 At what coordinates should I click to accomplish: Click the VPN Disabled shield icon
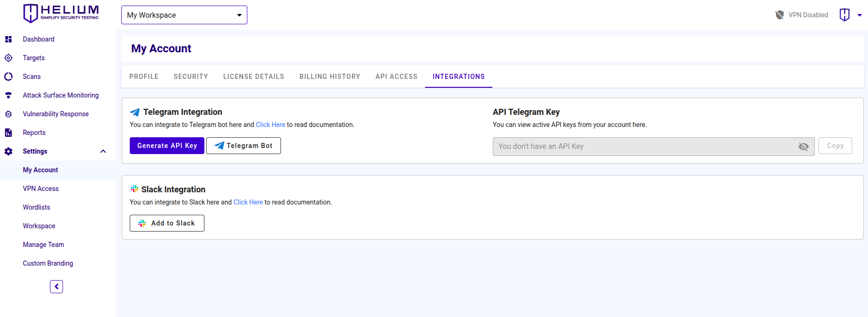(779, 15)
